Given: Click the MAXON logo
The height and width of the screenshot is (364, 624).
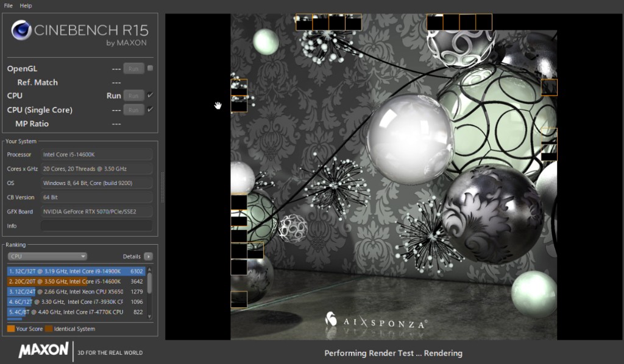Looking at the screenshot, I should 43,350.
